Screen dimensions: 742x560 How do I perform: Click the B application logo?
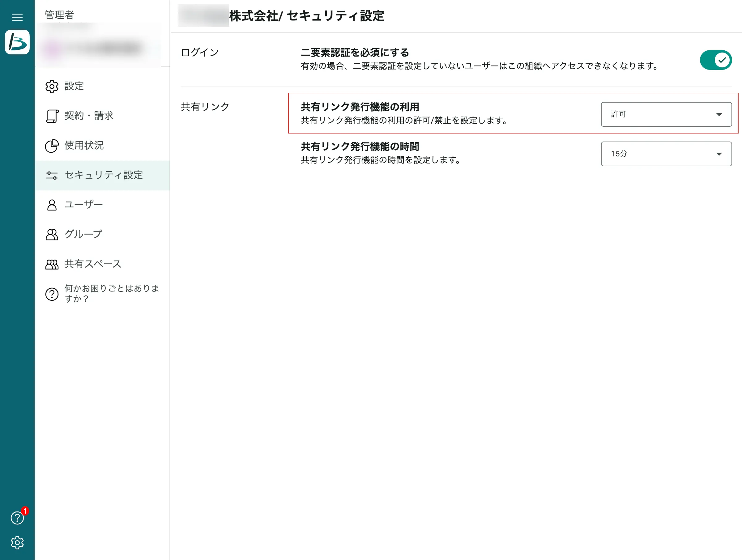click(17, 42)
